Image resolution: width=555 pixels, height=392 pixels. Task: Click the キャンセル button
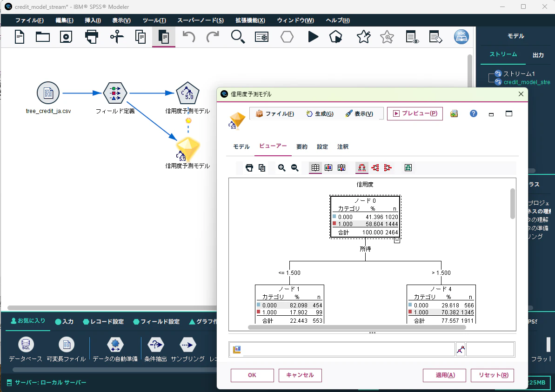click(x=300, y=375)
